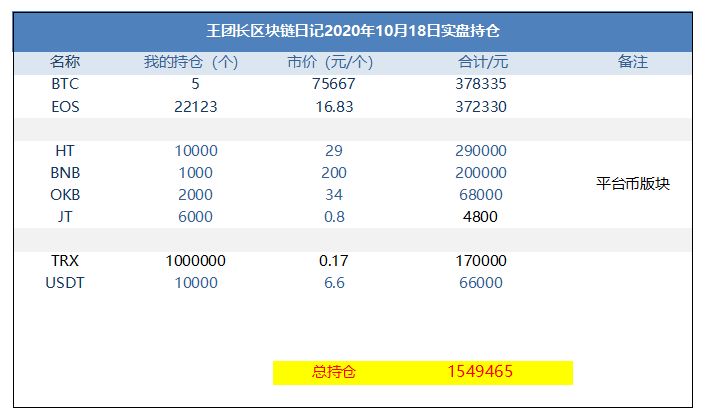Select TRX price 0.17
Screen dimensions: 710x420
pos(334,261)
